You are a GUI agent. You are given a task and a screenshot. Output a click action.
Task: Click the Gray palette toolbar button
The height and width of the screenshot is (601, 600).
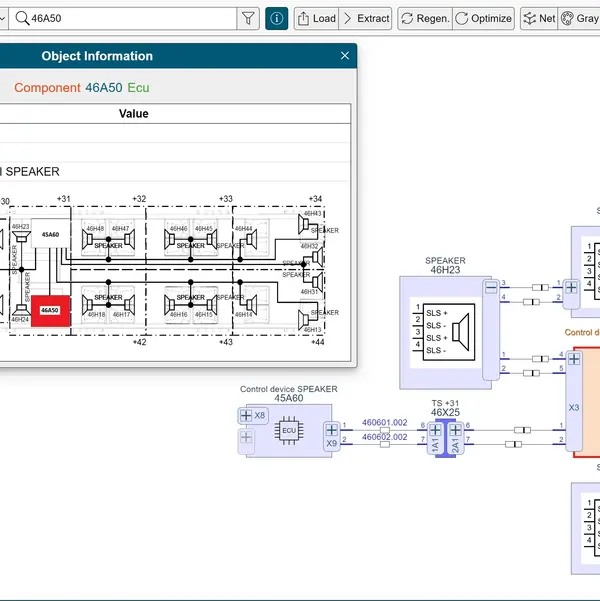[579, 18]
